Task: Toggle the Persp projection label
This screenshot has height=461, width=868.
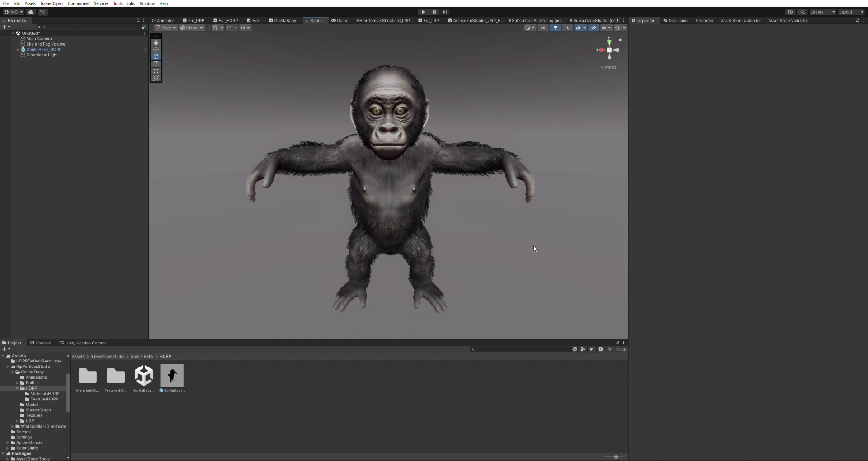Action: [x=609, y=67]
